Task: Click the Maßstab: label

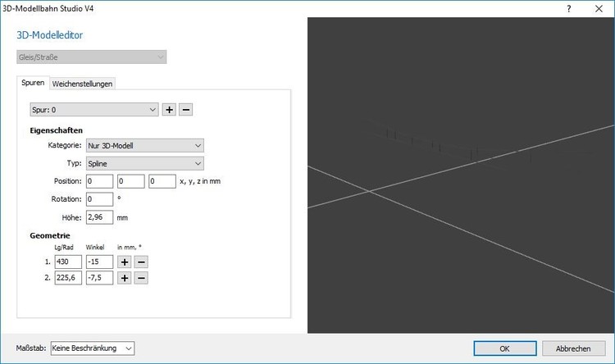Action: coord(31,348)
